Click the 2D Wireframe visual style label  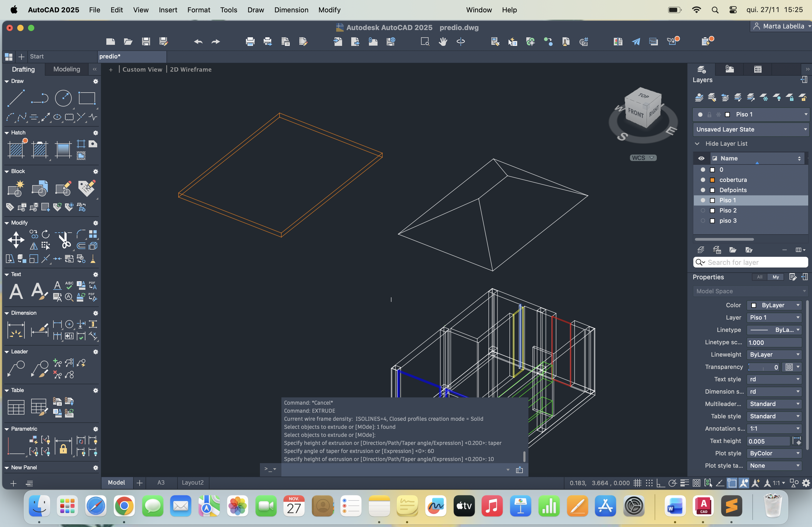(x=191, y=69)
